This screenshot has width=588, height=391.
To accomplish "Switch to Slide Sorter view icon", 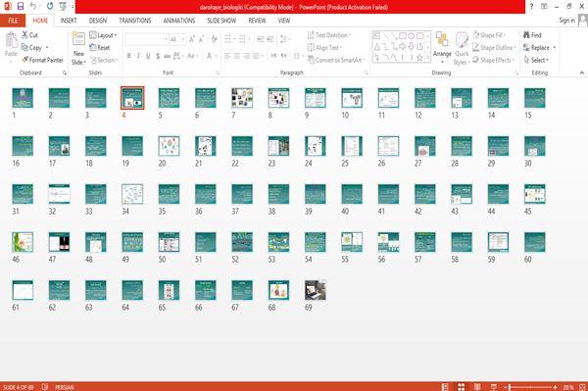I will (x=462, y=387).
